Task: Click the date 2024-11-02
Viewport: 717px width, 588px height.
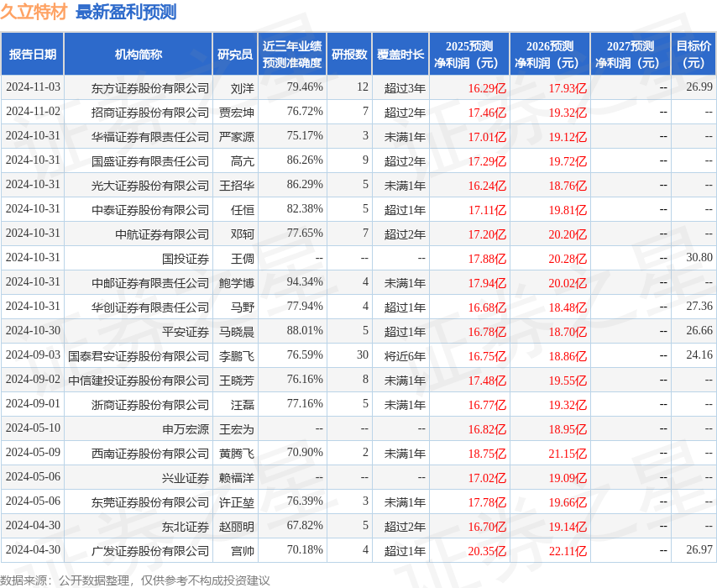Action: coord(33,111)
